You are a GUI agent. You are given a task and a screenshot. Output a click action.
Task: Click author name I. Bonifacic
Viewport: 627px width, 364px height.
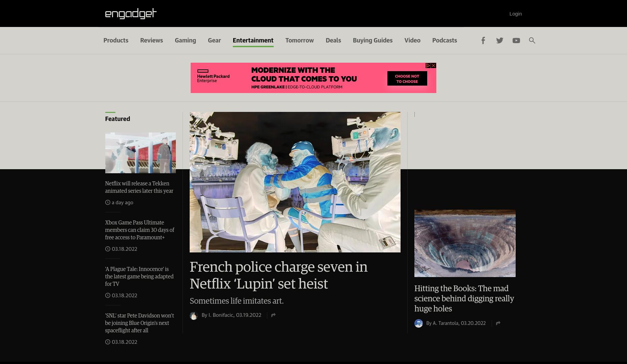coord(221,315)
